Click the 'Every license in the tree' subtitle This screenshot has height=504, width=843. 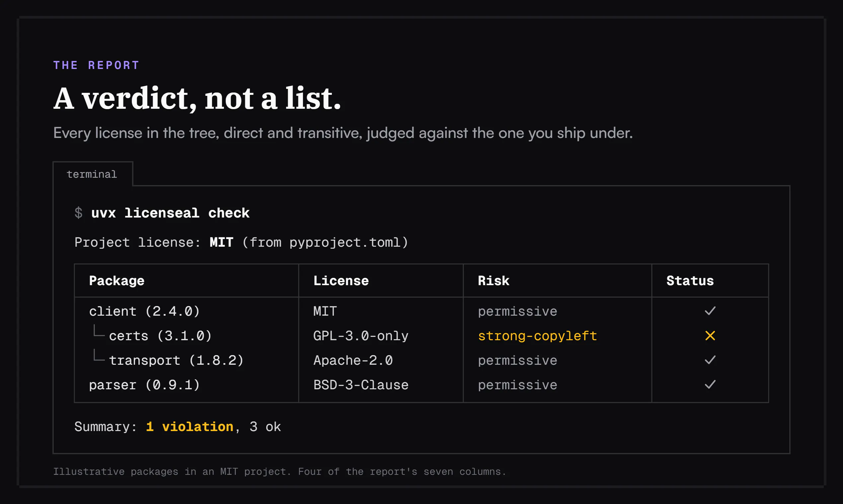click(343, 133)
